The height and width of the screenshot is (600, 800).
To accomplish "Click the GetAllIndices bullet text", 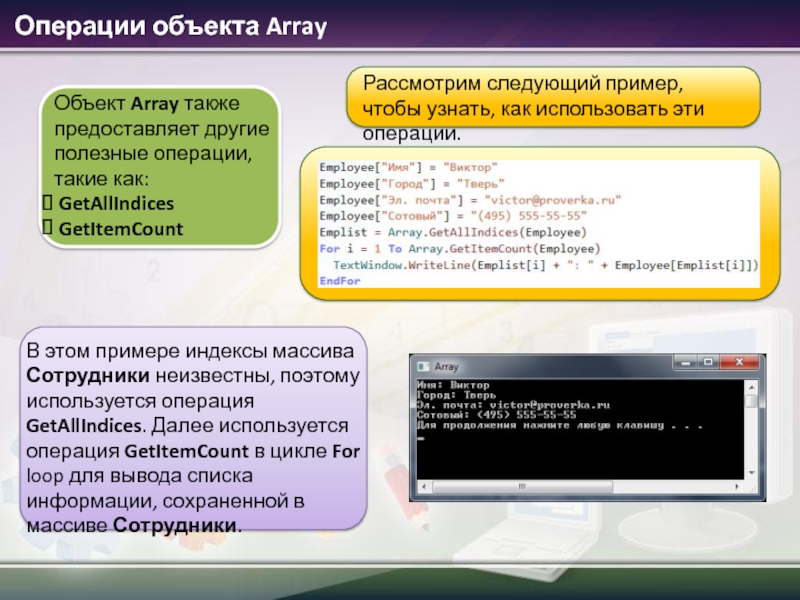I will [116, 204].
